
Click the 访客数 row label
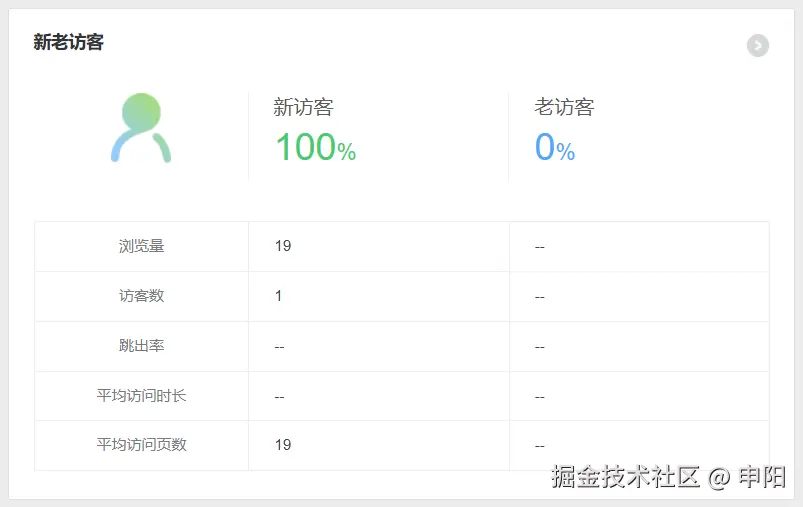pos(141,296)
